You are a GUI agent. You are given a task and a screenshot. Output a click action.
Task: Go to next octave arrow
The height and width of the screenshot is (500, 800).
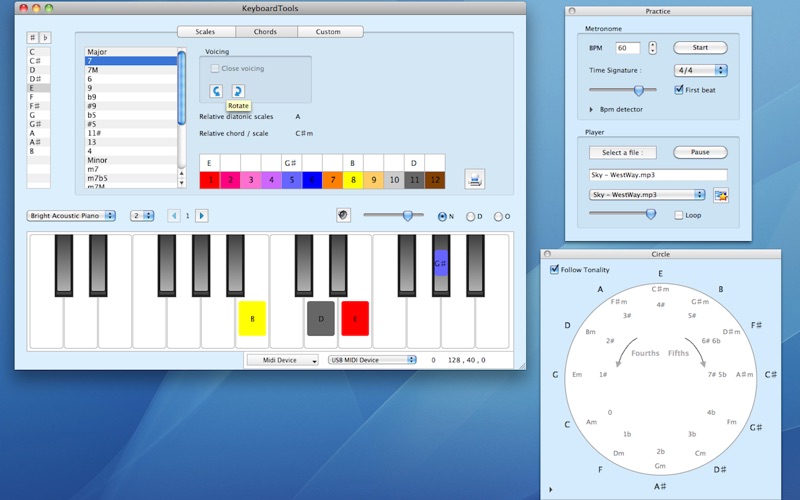(202, 216)
